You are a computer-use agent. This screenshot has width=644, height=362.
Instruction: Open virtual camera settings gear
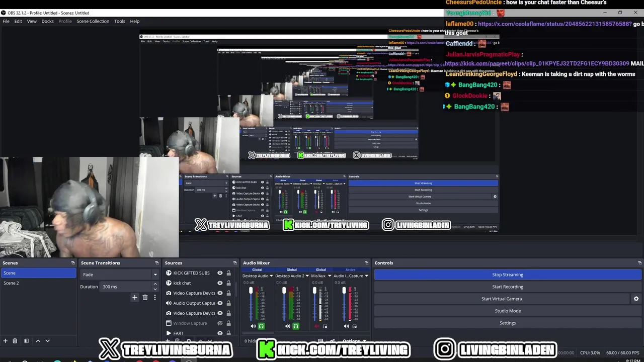[x=636, y=299]
